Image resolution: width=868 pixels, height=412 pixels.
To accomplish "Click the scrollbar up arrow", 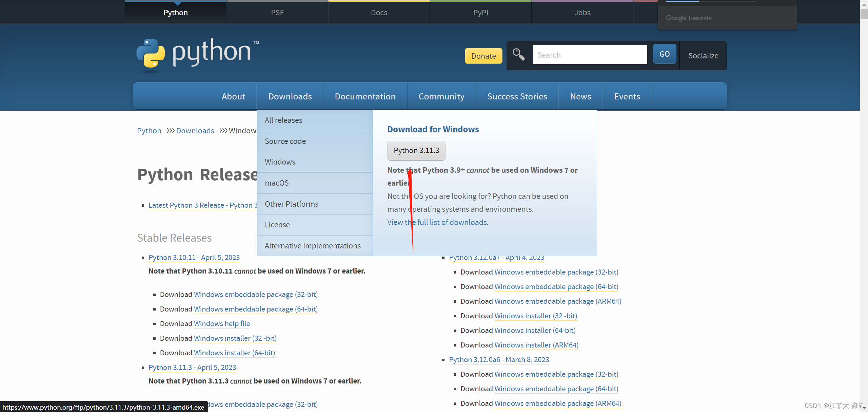I will pos(864,4).
